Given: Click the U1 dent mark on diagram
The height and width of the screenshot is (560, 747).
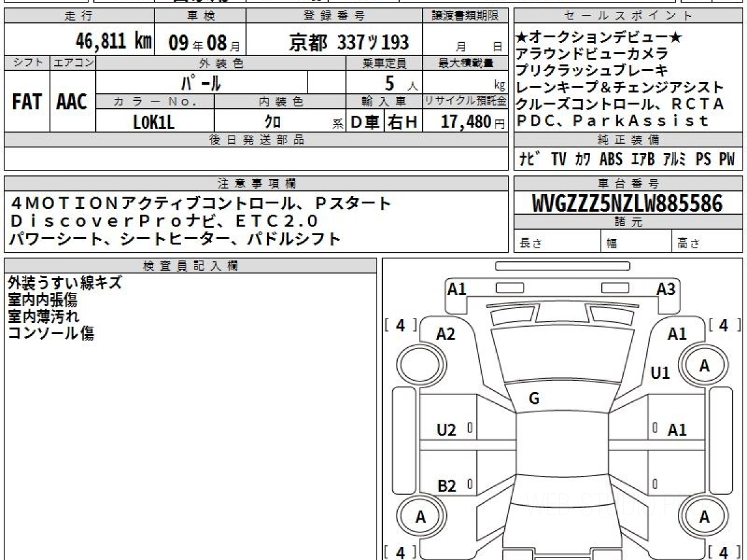Looking at the screenshot, I should (660, 373).
